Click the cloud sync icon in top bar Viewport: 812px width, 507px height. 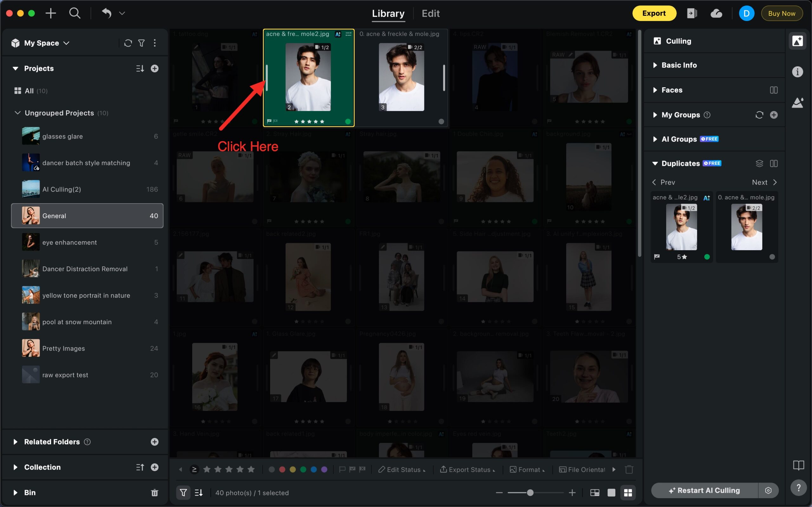pos(716,13)
